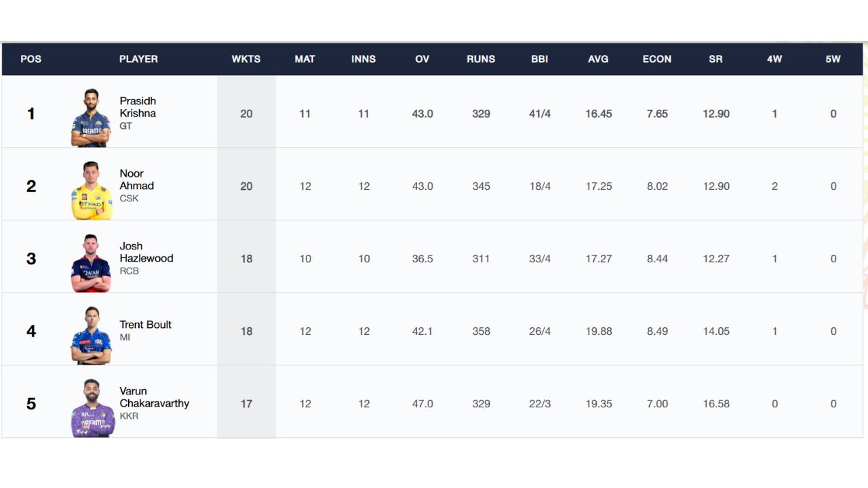Sort by the WKTS column header
Screen dimensions: 868x488
pos(246,59)
